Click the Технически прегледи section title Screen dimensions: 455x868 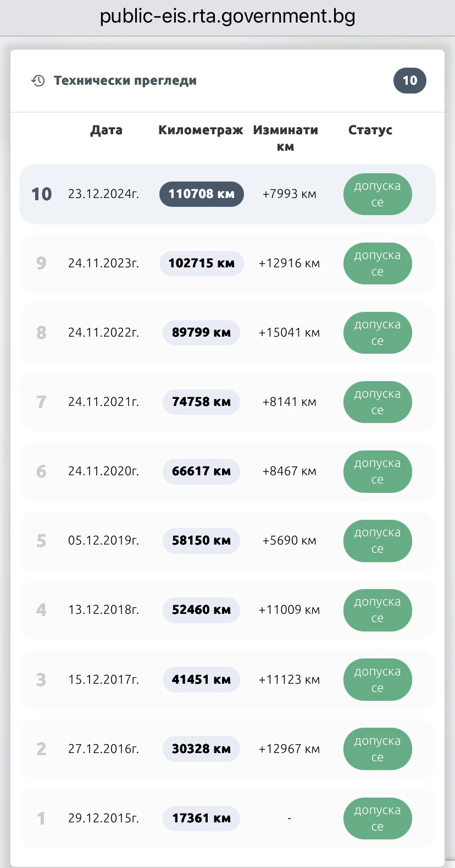(x=125, y=81)
